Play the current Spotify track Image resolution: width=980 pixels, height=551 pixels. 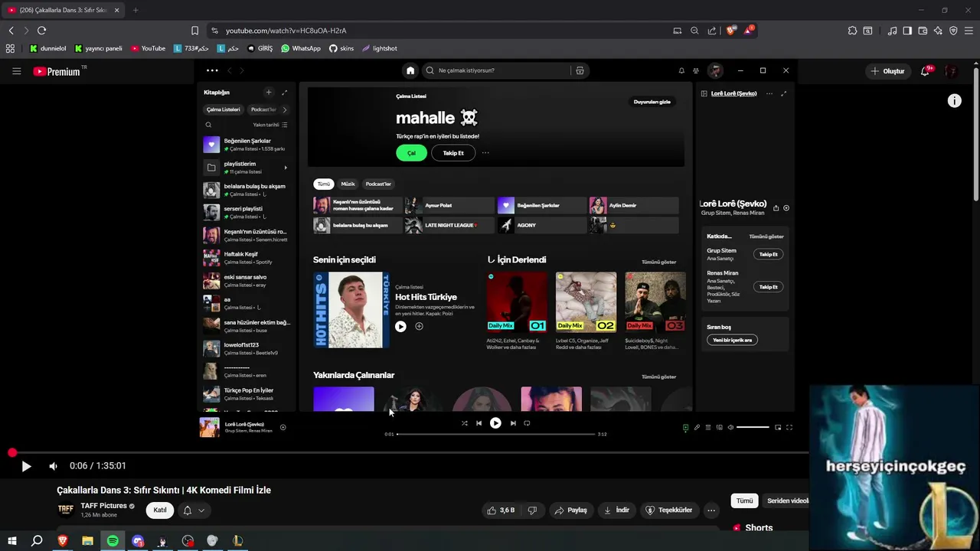click(495, 423)
